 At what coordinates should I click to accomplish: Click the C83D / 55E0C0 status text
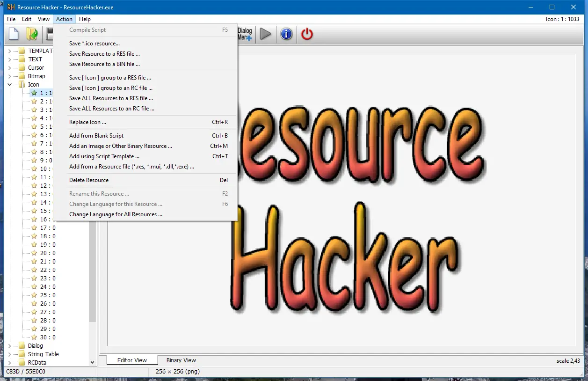(26, 372)
